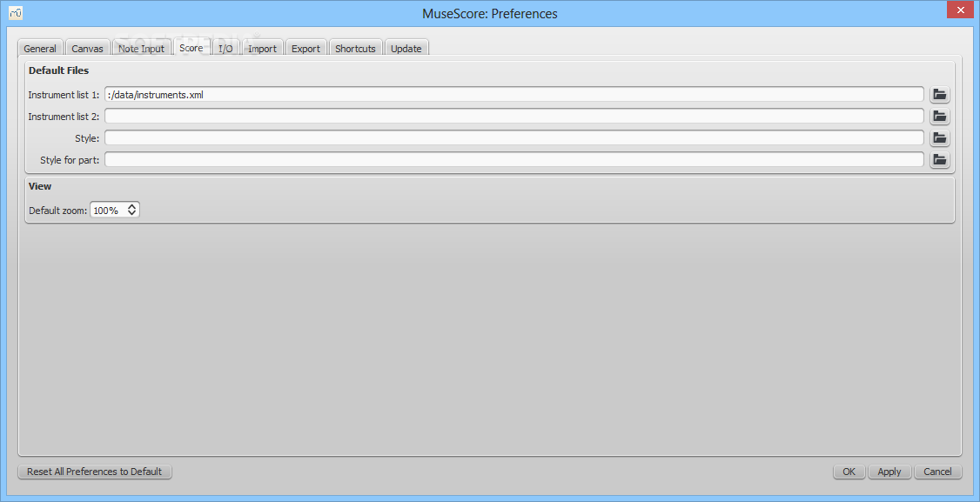This screenshot has height=502, width=980.
Task: Cancel the Preferences dialog
Action: (x=937, y=472)
